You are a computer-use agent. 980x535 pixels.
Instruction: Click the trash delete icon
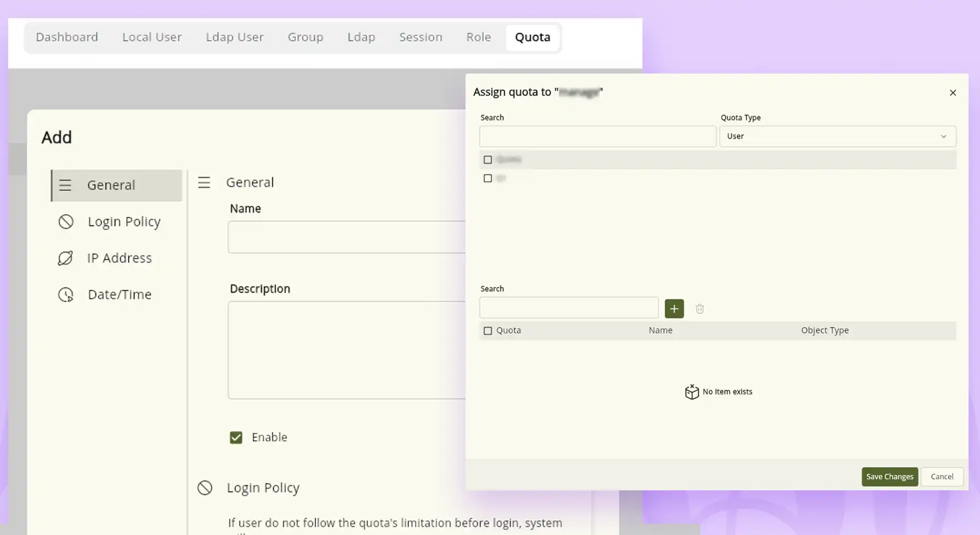[x=700, y=309]
